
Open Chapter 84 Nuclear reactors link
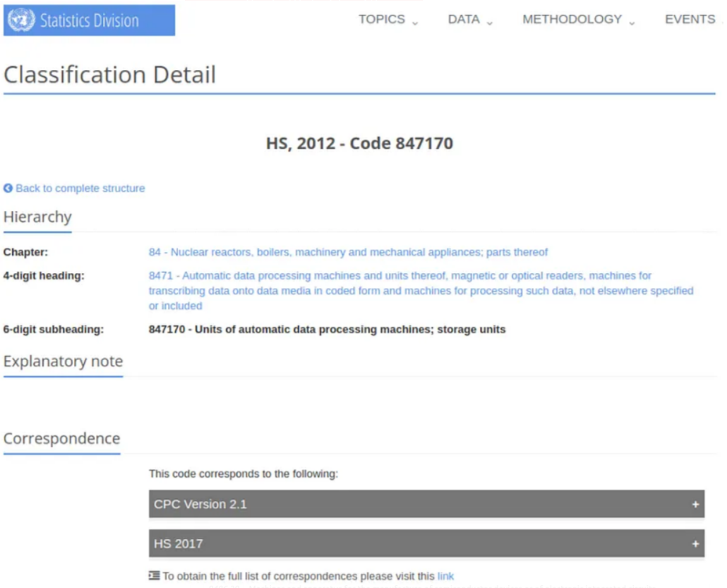pos(348,252)
